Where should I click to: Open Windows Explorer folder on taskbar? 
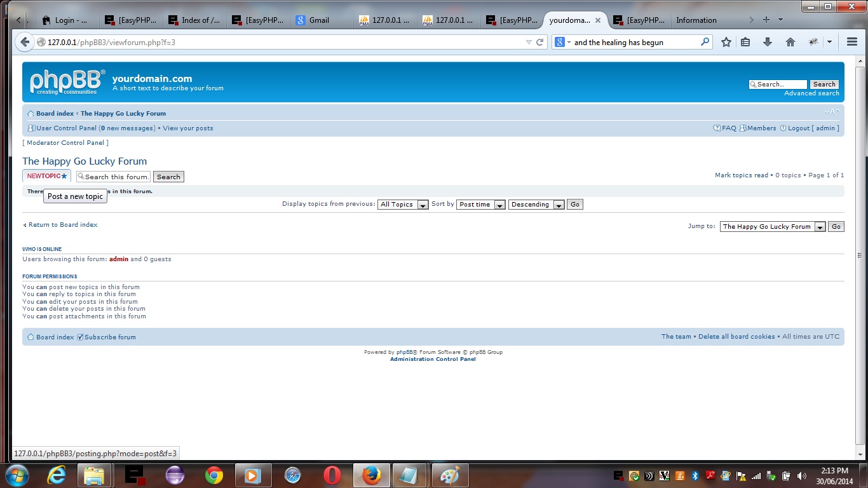94,475
